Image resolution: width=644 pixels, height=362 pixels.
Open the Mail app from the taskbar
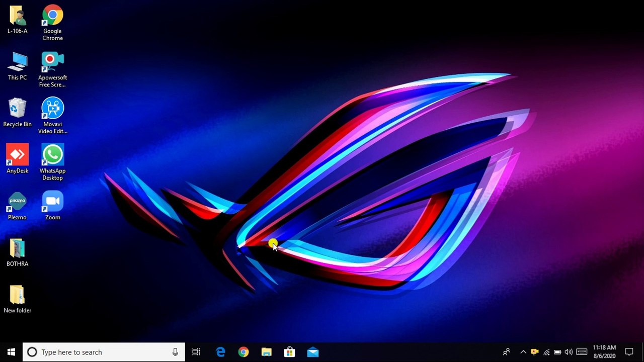click(313, 352)
